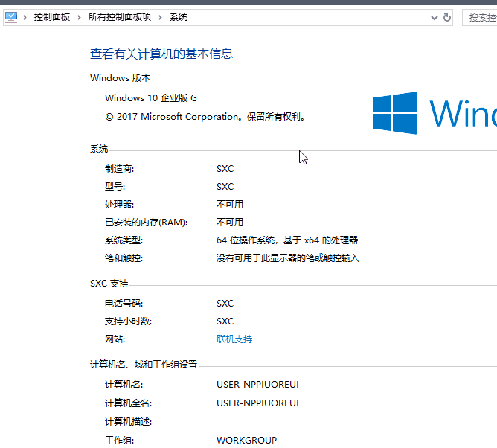Image resolution: width=497 pixels, height=448 pixels.
Task: Select 计算机全名 value USER-NPPIUOREUI
Action: [257, 403]
